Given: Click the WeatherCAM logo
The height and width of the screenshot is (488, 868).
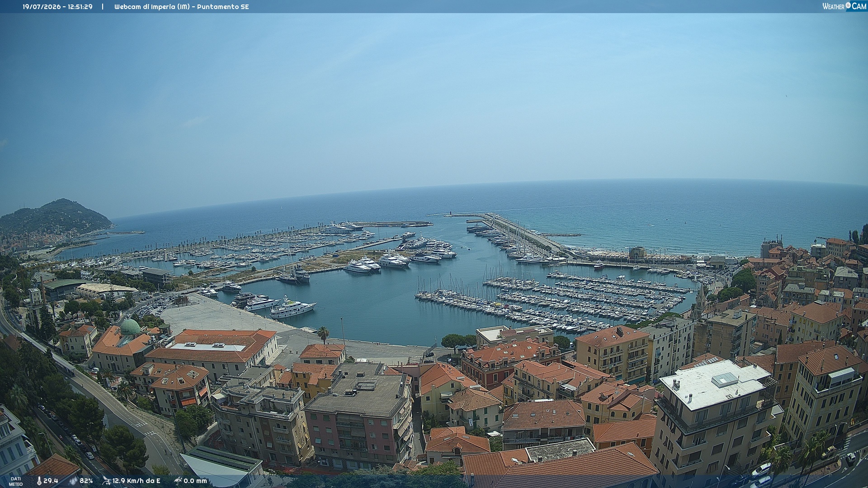Looking at the screenshot, I should point(844,6).
